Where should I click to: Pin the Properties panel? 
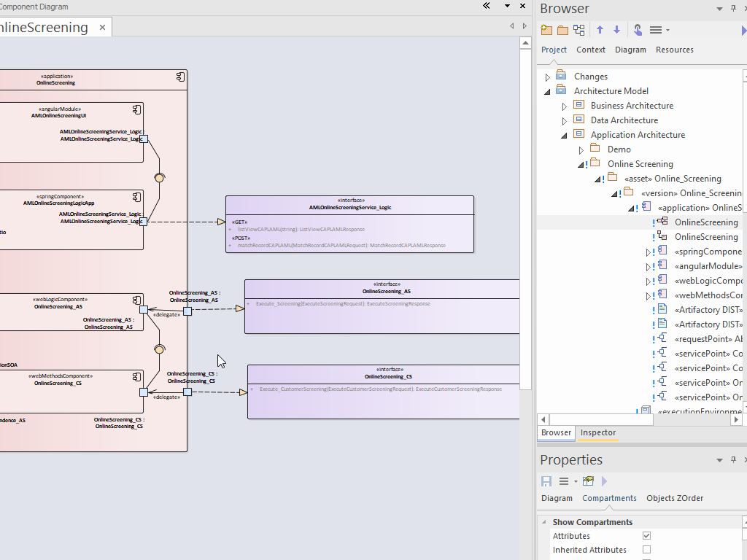click(733, 459)
